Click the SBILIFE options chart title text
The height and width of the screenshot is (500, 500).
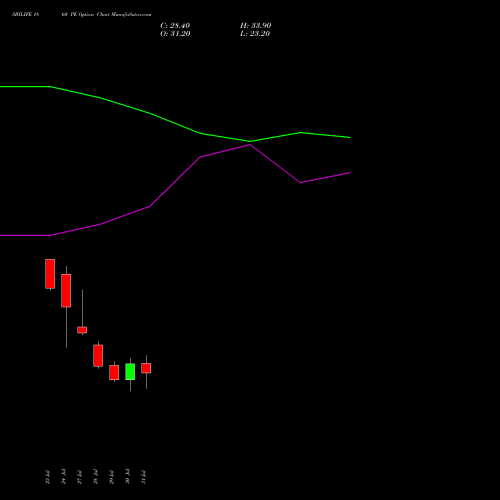pos(82,14)
